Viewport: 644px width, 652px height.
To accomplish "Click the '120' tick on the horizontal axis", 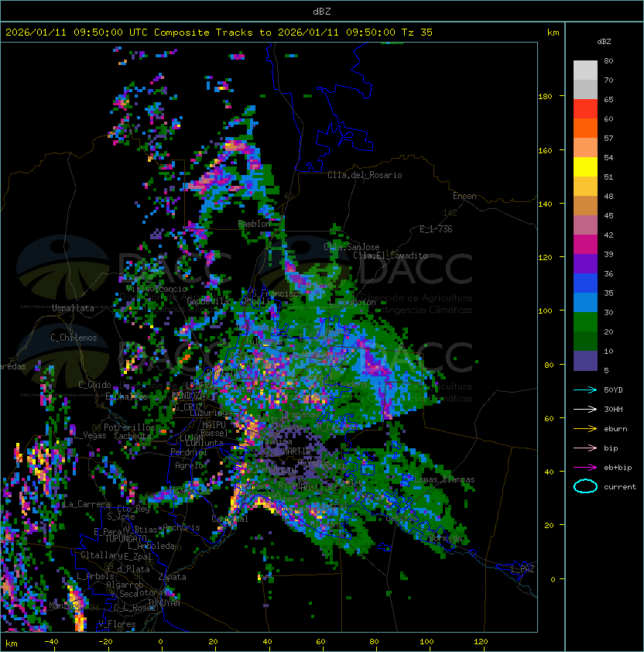I will [x=481, y=642].
